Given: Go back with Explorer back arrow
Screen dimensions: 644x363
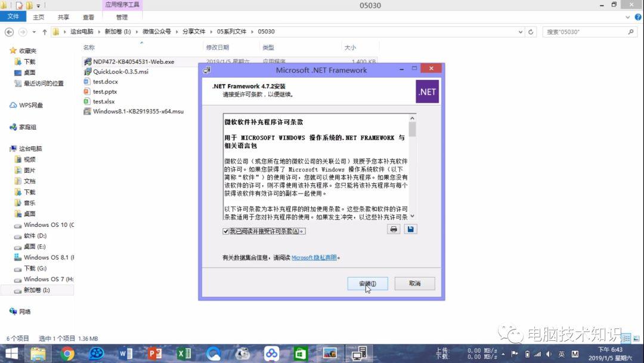Looking at the screenshot, I should pyautogui.click(x=10, y=32).
